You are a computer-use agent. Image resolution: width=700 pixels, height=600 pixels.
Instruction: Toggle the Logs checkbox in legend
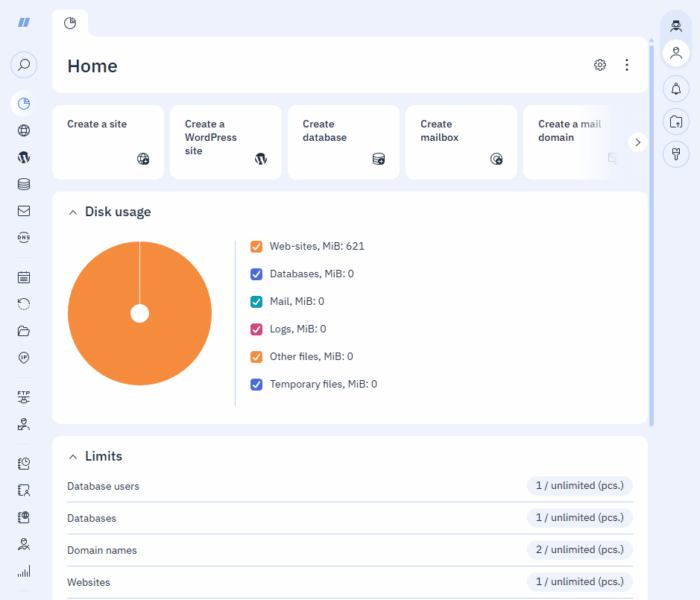256,329
